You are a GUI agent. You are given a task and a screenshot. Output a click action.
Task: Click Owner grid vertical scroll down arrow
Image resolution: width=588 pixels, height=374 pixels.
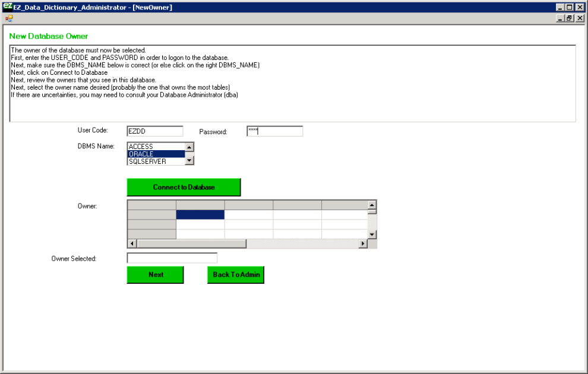[372, 234]
